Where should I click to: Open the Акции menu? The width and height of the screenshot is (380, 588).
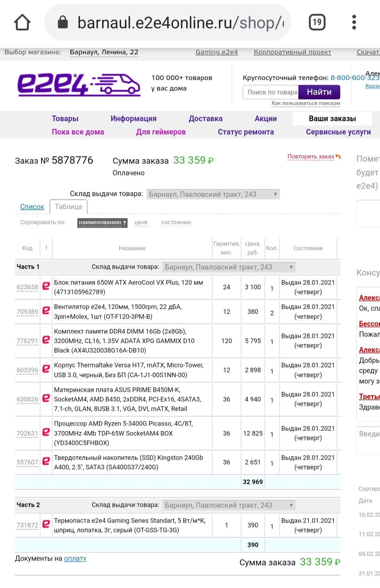click(x=266, y=119)
